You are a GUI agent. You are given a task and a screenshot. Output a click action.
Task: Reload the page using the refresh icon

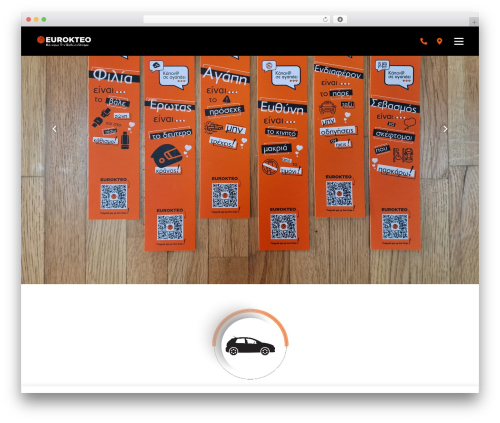325,19
